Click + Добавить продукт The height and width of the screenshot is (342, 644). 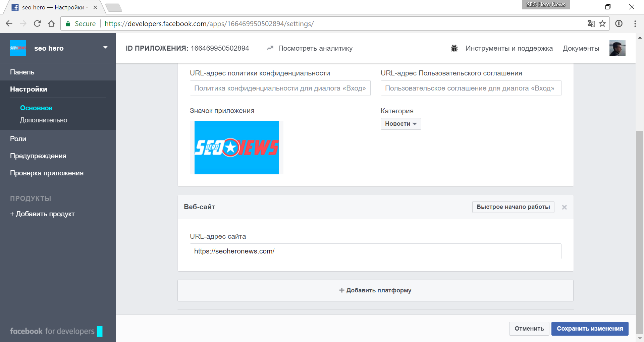click(42, 214)
